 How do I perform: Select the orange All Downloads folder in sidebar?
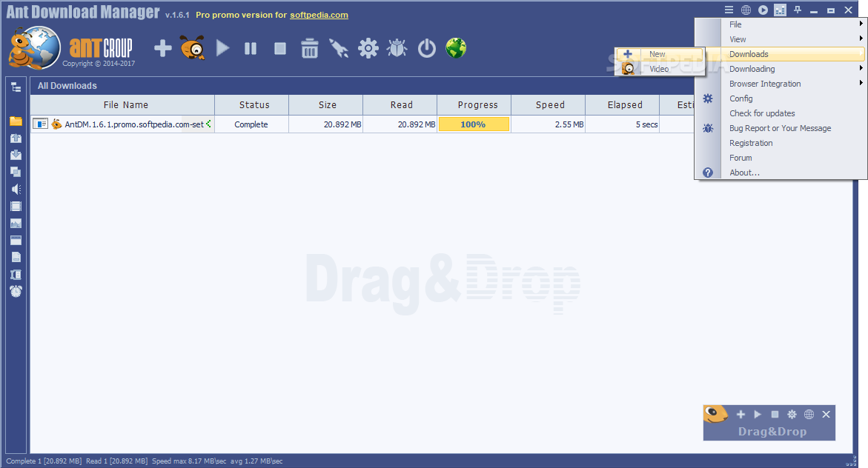pyautogui.click(x=16, y=121)
